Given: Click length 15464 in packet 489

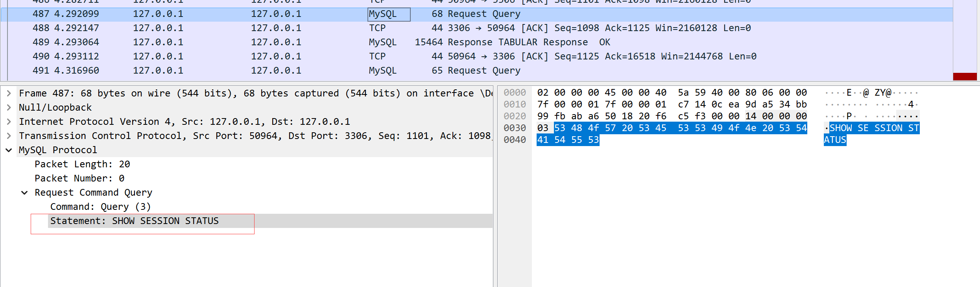Looking at the screenshot, I should pyautogui.click(x=429, y=43).
